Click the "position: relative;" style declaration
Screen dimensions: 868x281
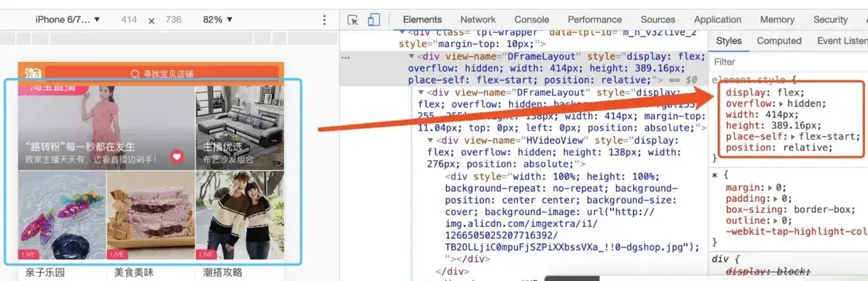[x=779, y=147]
